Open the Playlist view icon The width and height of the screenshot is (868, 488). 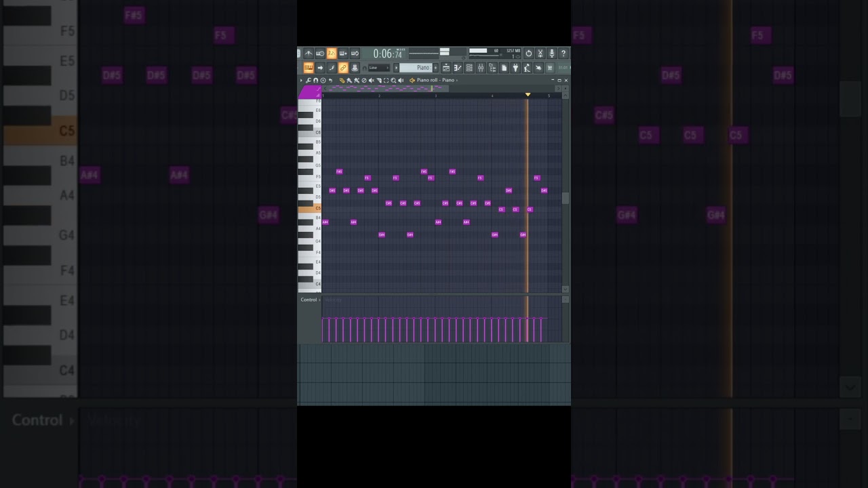point(446,68)
